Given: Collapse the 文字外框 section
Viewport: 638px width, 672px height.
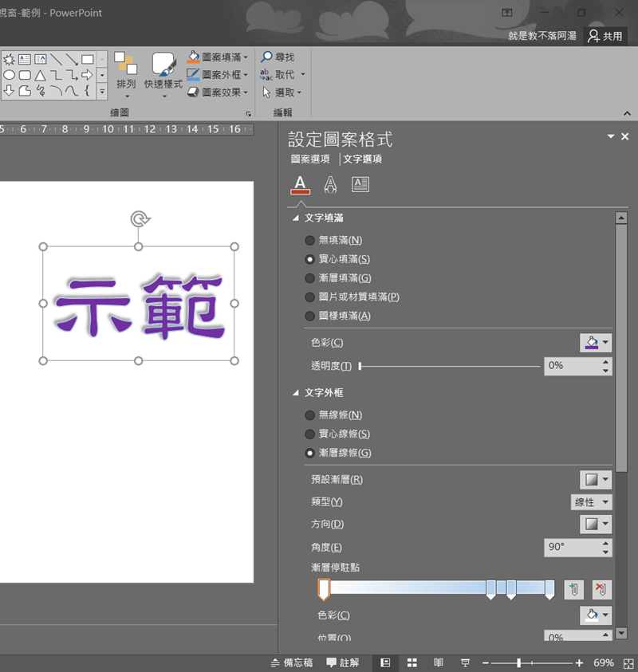Looking at the screenshot, I should coord(297,393).
